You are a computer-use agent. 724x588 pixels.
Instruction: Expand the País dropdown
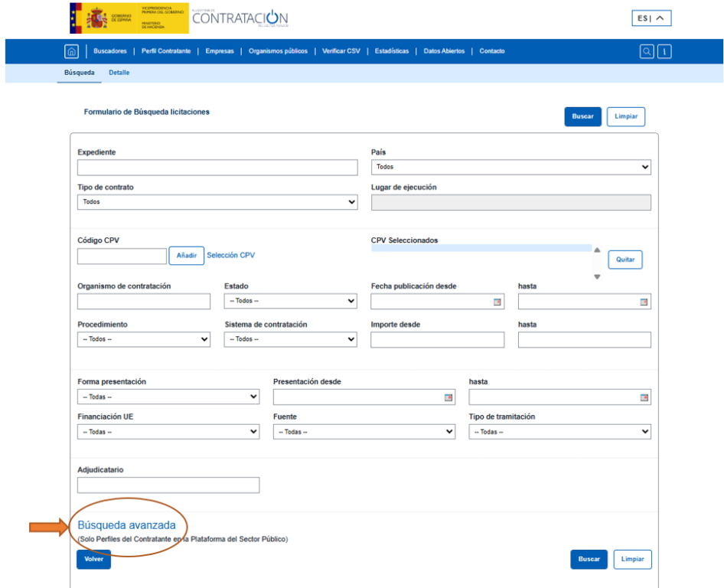(510, 167)
